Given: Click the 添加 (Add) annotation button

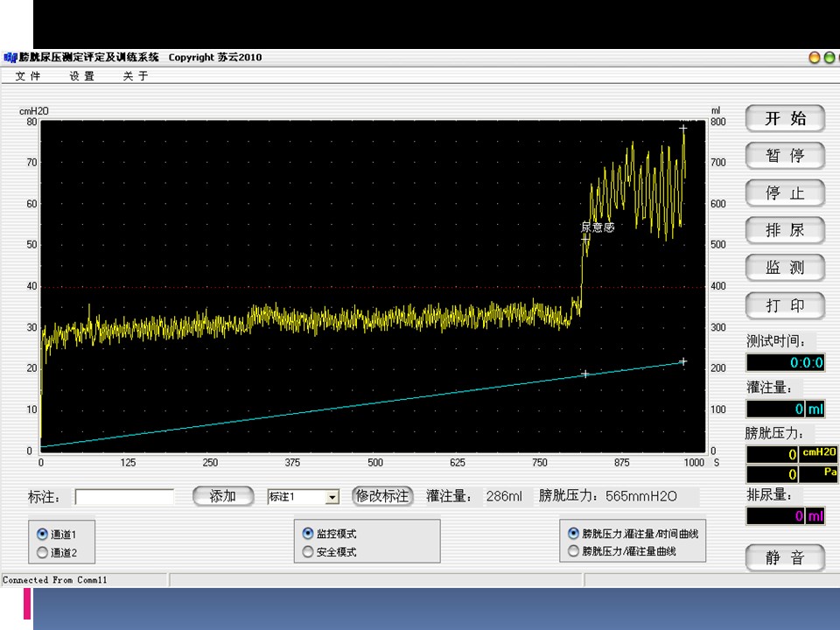Looking at the screenshot, I should pos(223,496).
